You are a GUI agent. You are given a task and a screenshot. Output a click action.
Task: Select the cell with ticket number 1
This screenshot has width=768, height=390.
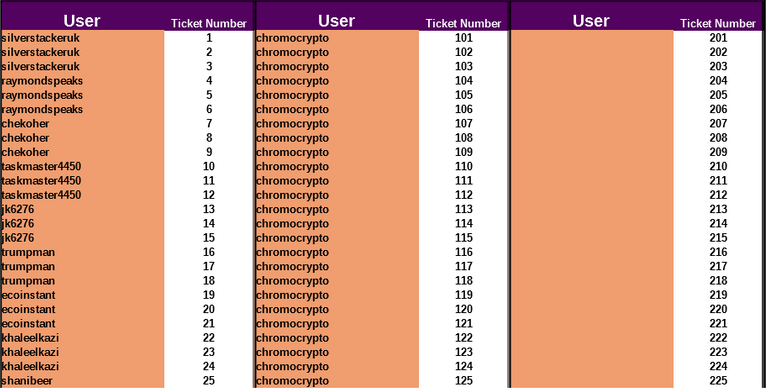coord(209,38)
